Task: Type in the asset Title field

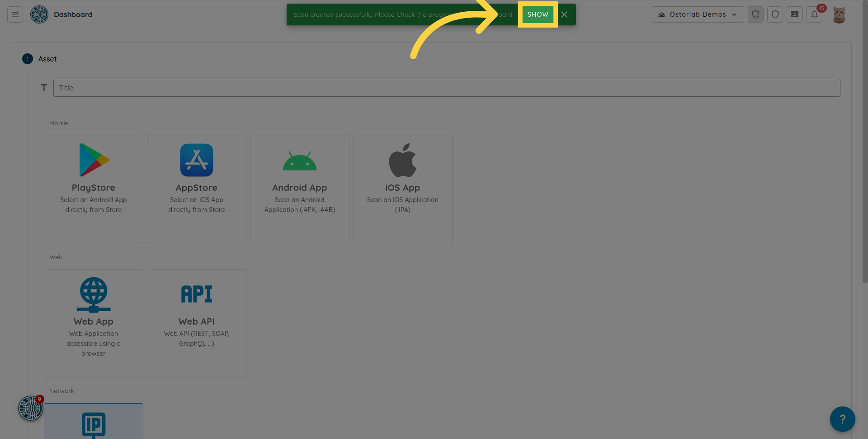Action: (x=446, y=88)
